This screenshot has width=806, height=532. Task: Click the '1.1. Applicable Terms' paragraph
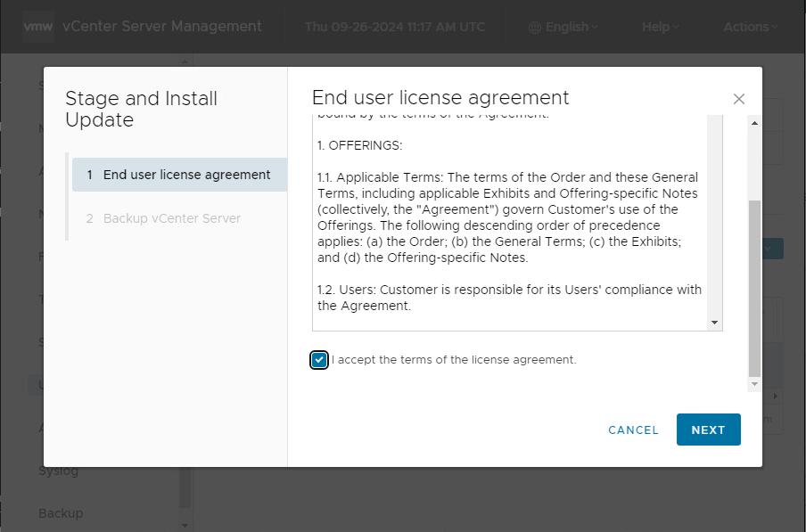tap(508, 217)
